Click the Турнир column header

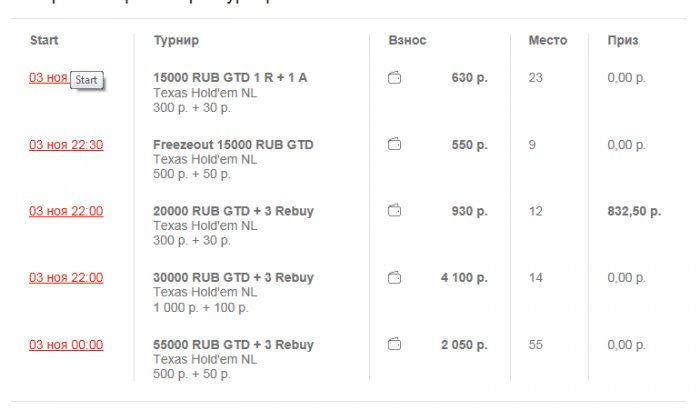176,41
